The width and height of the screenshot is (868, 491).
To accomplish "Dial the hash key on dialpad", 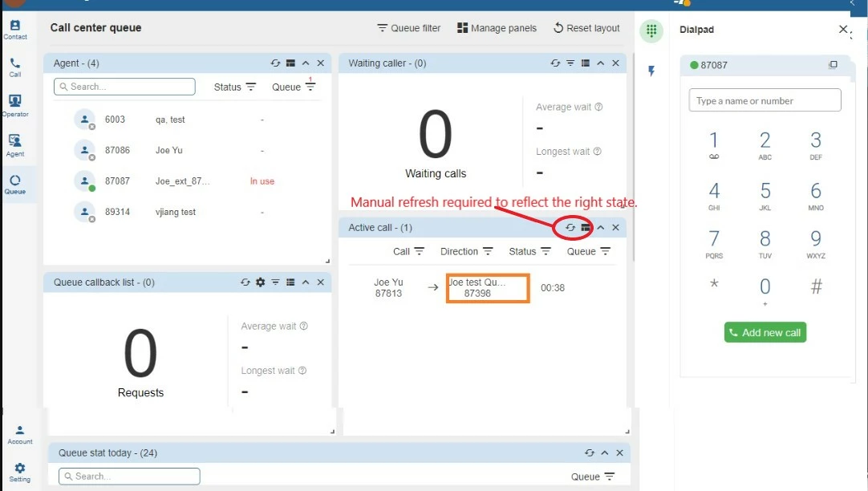I will (x=816, y=286).
